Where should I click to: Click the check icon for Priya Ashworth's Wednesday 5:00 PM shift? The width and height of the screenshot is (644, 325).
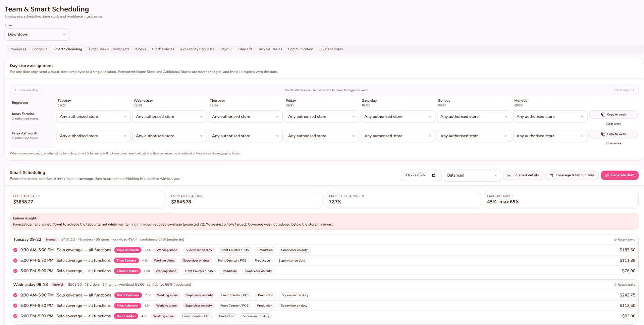pos(15,306)
